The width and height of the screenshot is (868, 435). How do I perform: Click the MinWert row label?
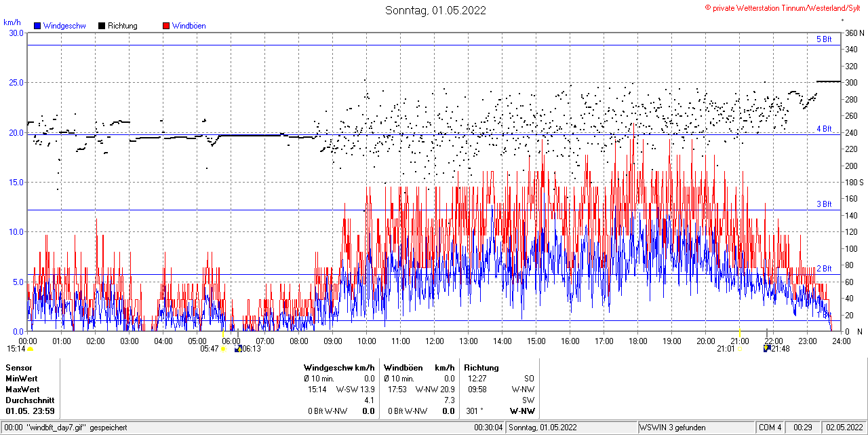click(22, 378)
